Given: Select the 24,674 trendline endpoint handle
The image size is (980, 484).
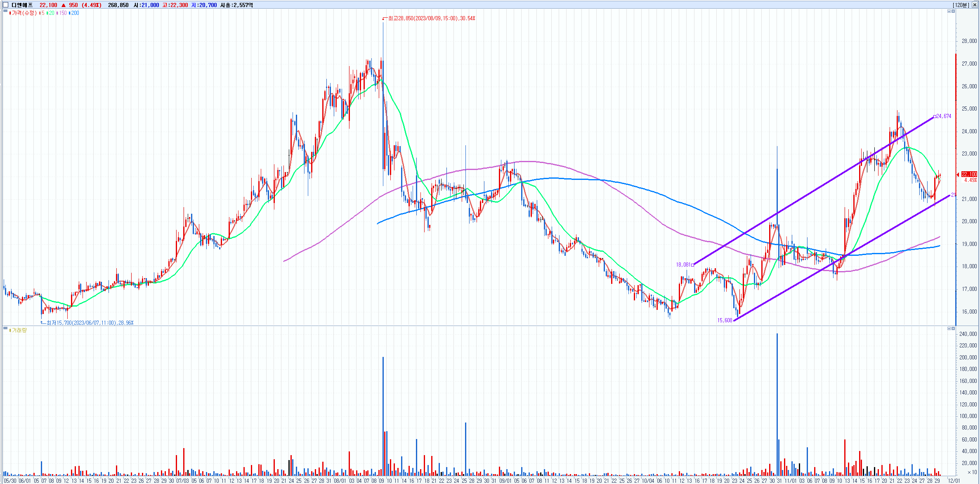Looking at the screenshot, I should [x=935, y=116].
